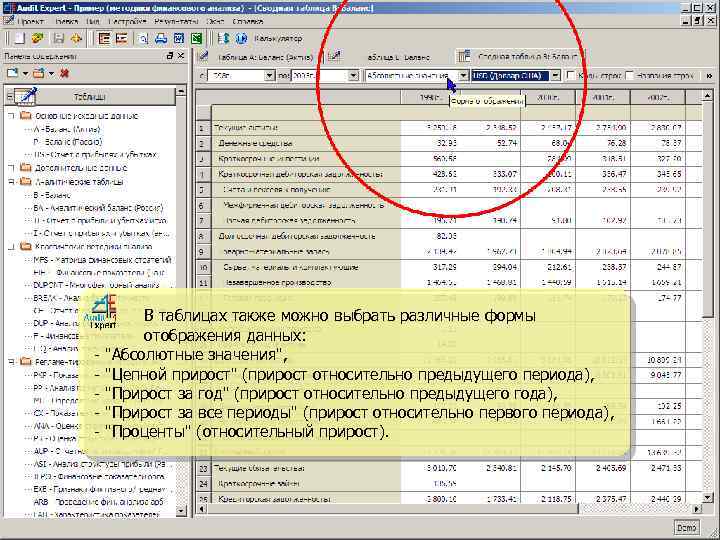Click the first table-layout toolbar icon
720x540 pixels.
click(104, 39)
